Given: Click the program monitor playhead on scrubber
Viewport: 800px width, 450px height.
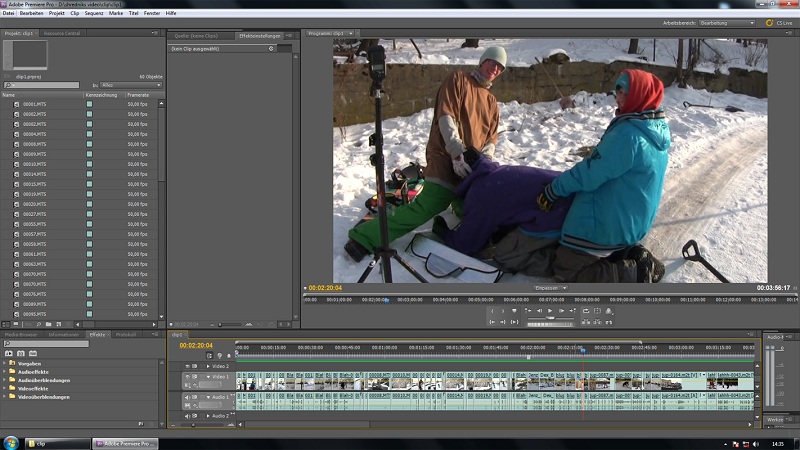Looking at the screenshot, I should point(386,299).
